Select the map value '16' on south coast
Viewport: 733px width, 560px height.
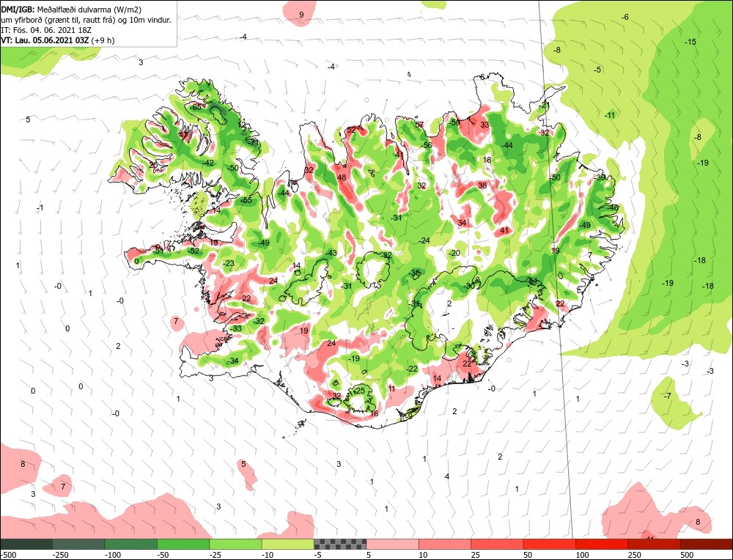[x=374, y=413]
